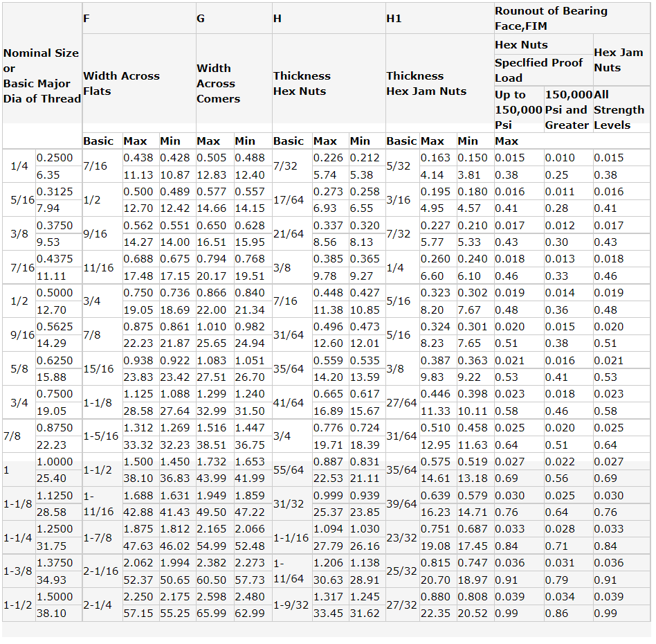This screenshot has height=644, width=656.
Task: Click the 65.99 width across corners value
Action: (x=212, y=614)
